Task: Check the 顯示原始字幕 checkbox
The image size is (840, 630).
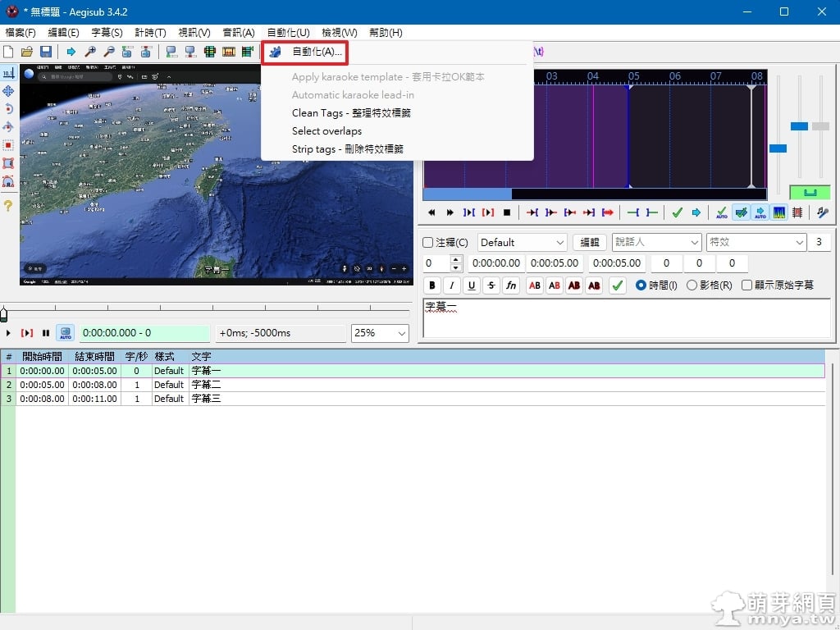Action: point(746,285)
